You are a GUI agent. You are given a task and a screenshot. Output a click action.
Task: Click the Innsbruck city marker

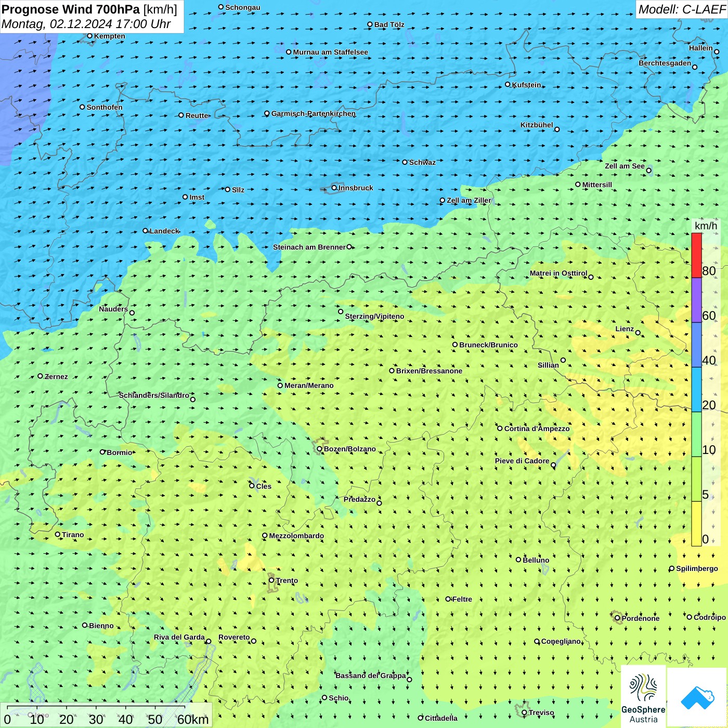(334, 188)
